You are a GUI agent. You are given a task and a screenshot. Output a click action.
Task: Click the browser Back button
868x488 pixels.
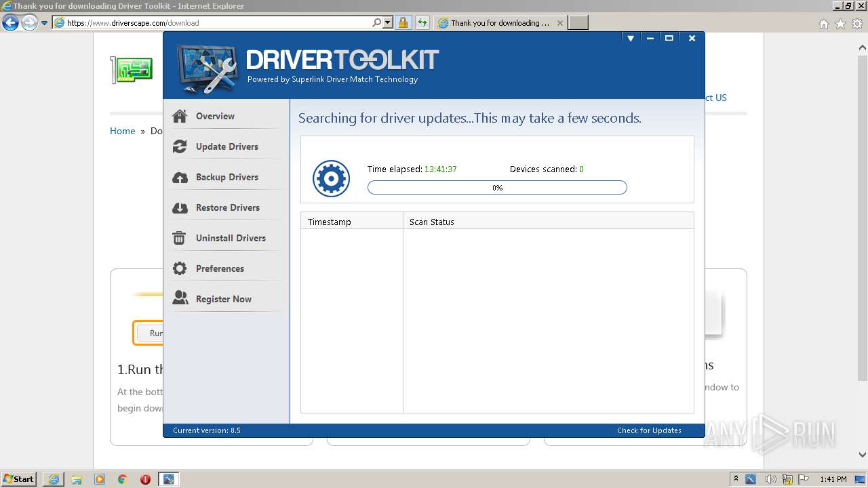click(10, 23)
